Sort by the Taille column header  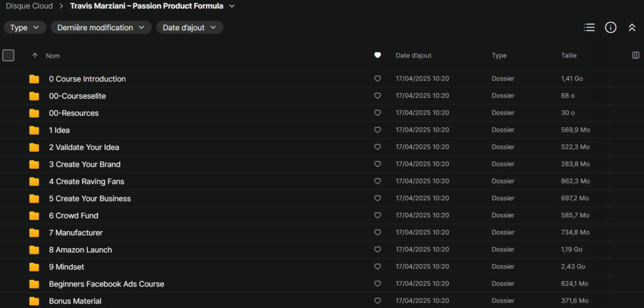tap(569, 55)
